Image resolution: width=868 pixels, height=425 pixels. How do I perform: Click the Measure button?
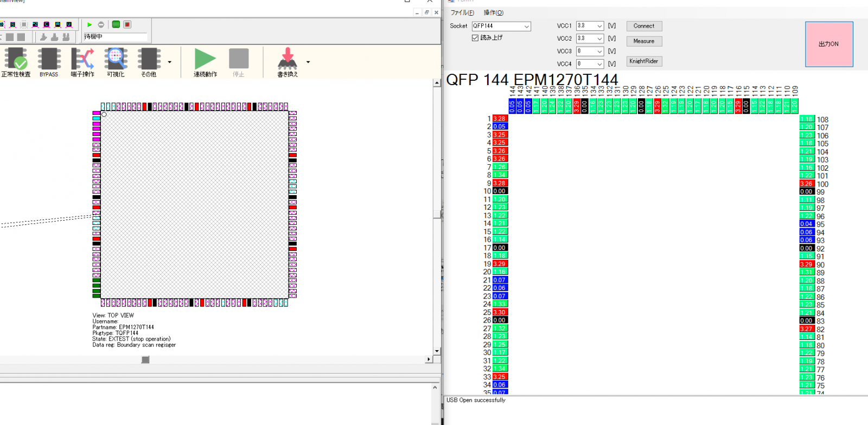(x=644, y=41)
